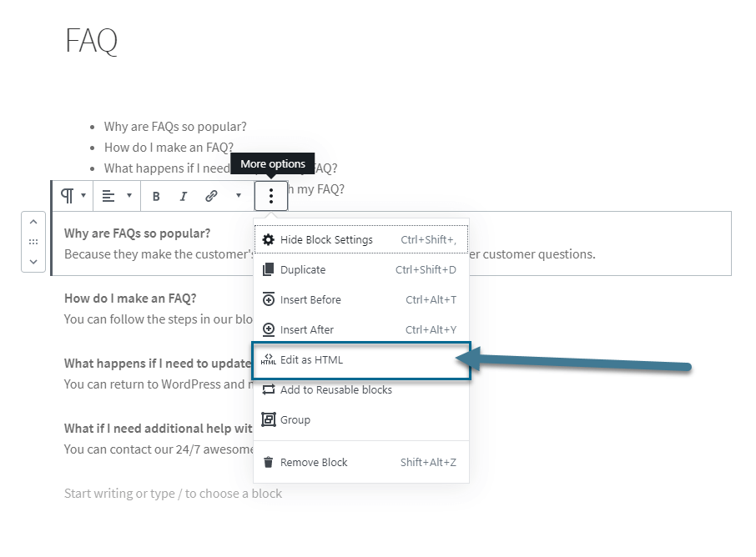Move block up with the up chevron
The width and height of the screenshot is (756, 557).
pyautogui.click(x=33, y=222)
